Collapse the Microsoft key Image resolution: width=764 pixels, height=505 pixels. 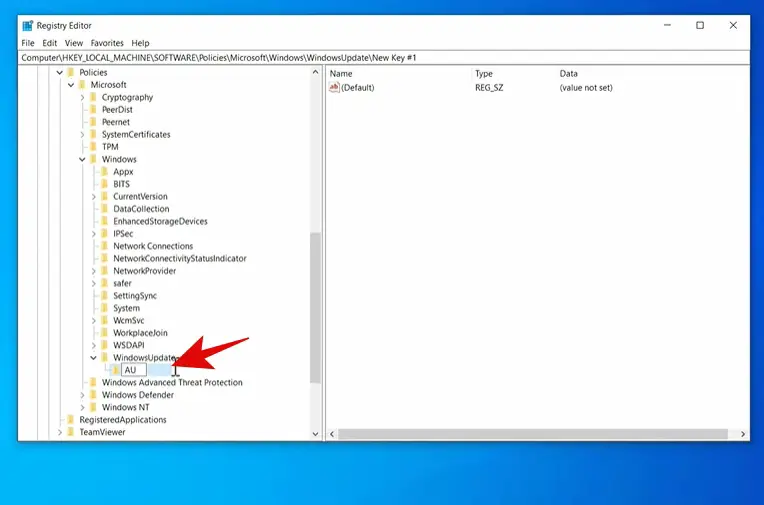(71, 85)
